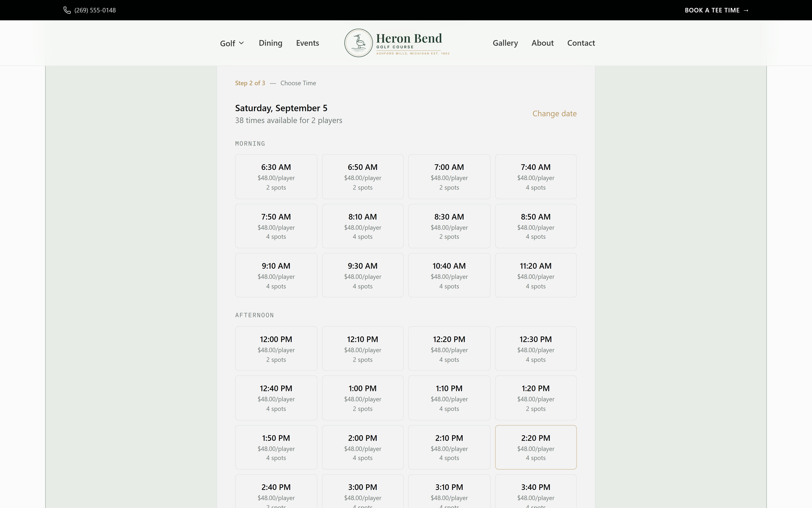Select the 7:50 AM slot
This screenshot has width=812, height=508.
tap(276, 226)
